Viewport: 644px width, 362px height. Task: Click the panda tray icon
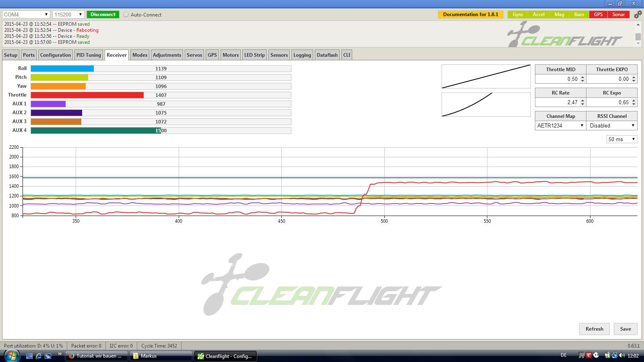click(596, 356)
